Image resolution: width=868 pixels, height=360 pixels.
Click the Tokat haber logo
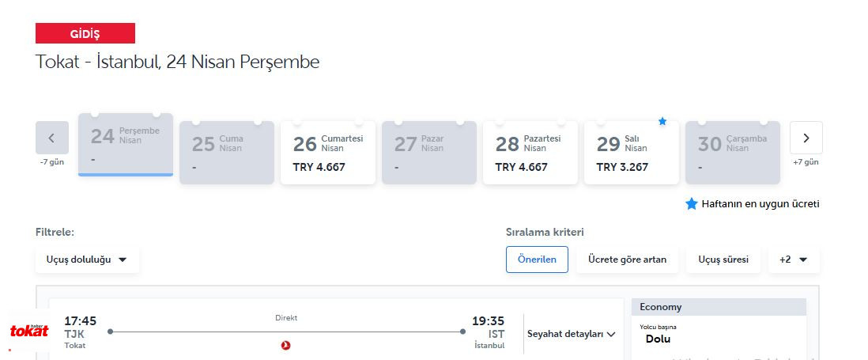click(28, 331)
